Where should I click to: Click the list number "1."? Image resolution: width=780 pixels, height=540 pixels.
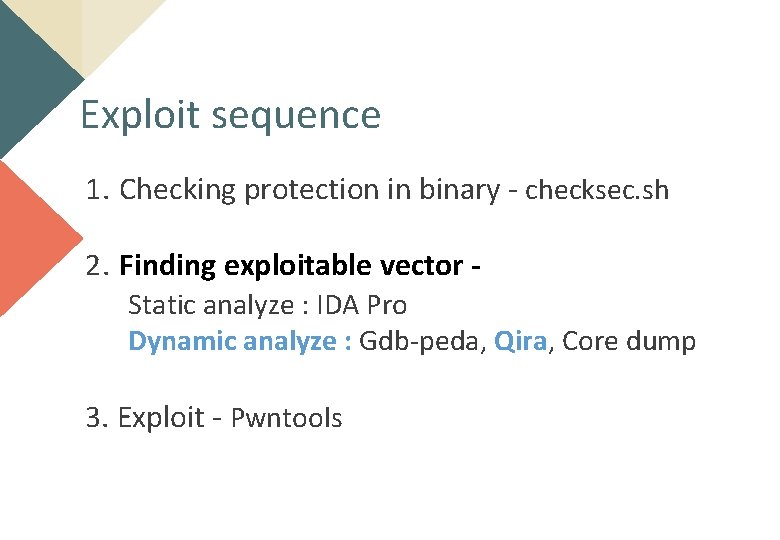point(98,190)
